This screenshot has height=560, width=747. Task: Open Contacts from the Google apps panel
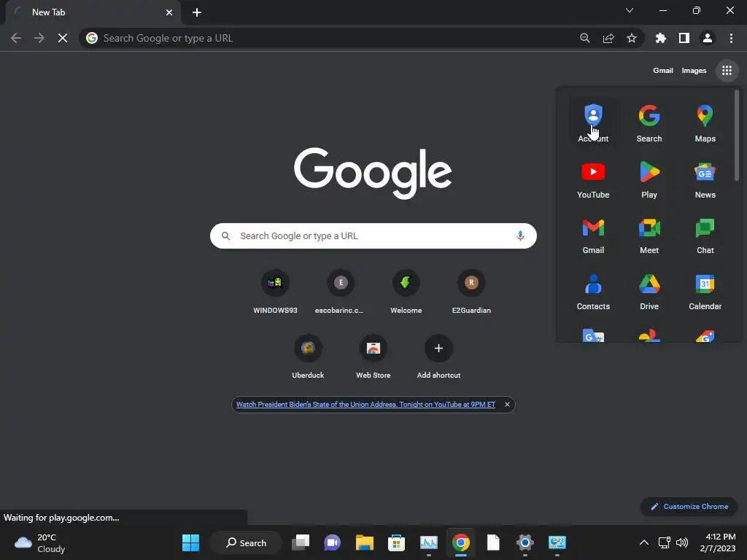click(x=593, y=292)
